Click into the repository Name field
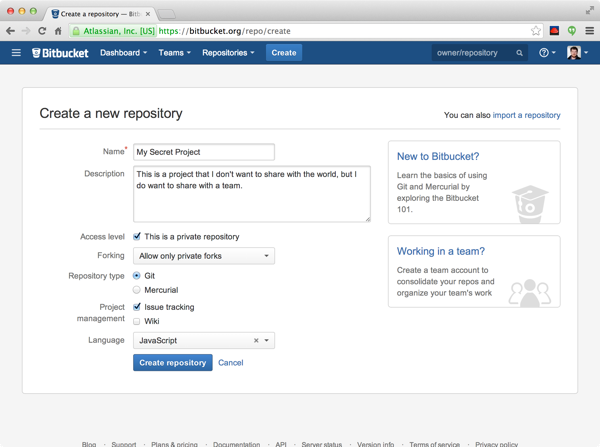Screen dimensions: 600x447 (203, 152)
